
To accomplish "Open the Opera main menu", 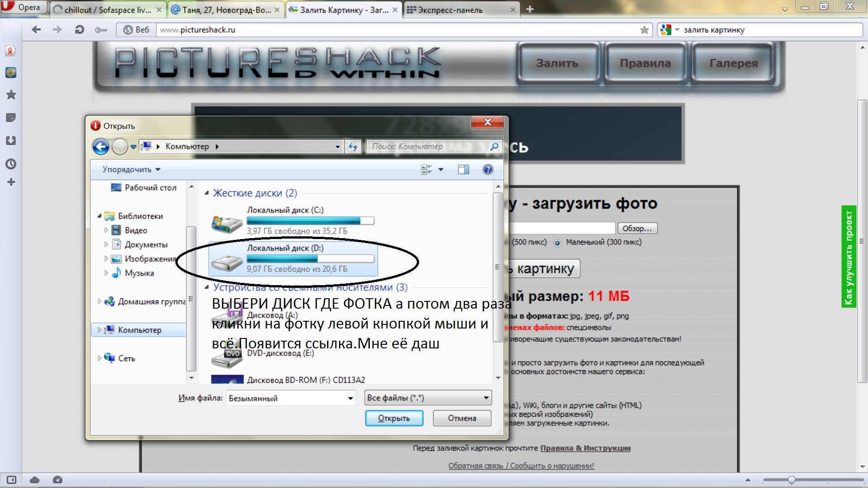I will coord(24,7).
